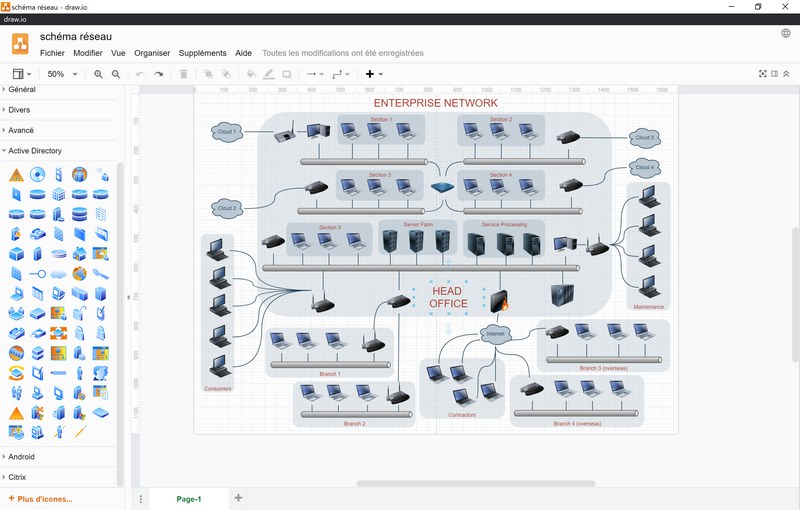Open the 50% zoom level dropdown

click(62, 74)
